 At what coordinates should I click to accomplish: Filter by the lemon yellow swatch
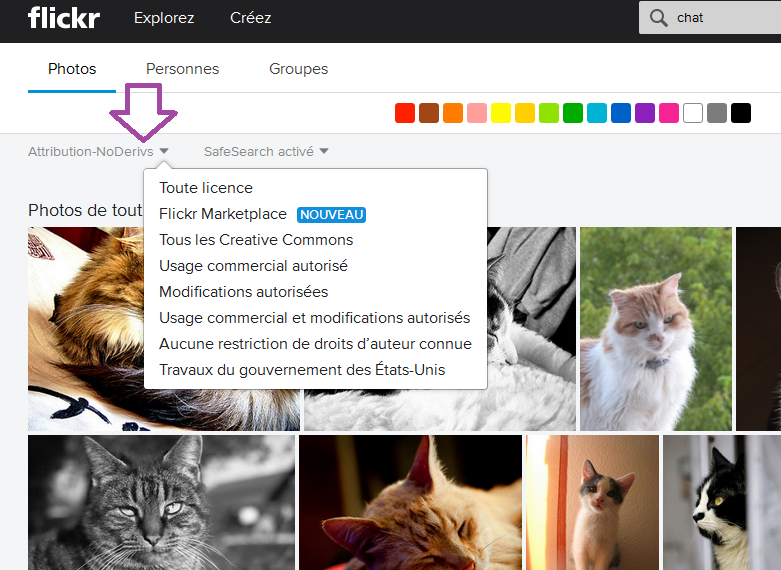coord(501,113)
